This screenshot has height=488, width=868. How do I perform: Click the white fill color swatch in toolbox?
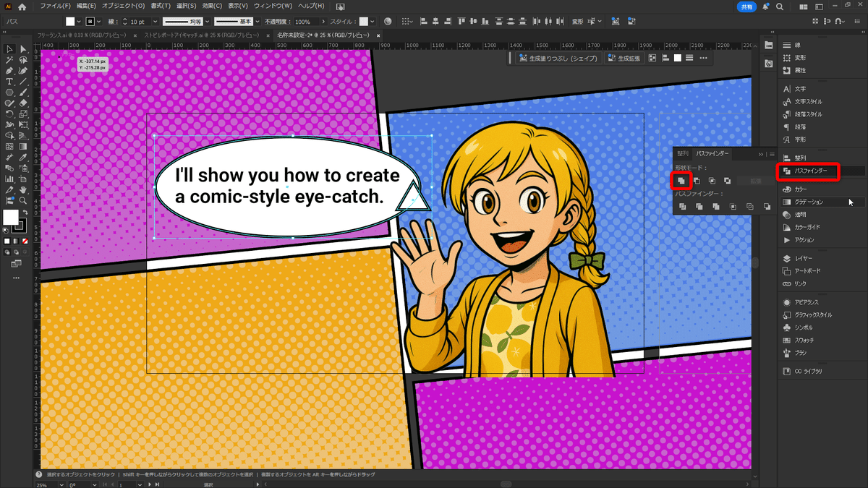pyautogui.click(x=11, y=218)
